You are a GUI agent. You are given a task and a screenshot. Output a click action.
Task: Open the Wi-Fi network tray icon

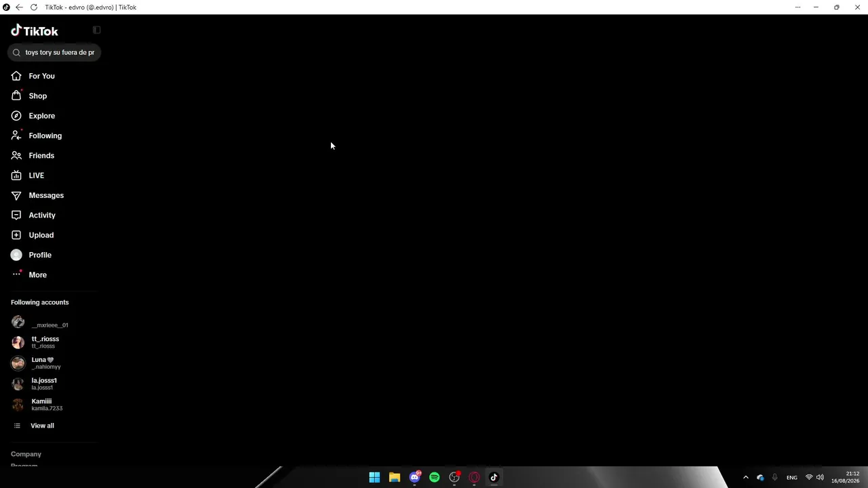click(809, 477)
